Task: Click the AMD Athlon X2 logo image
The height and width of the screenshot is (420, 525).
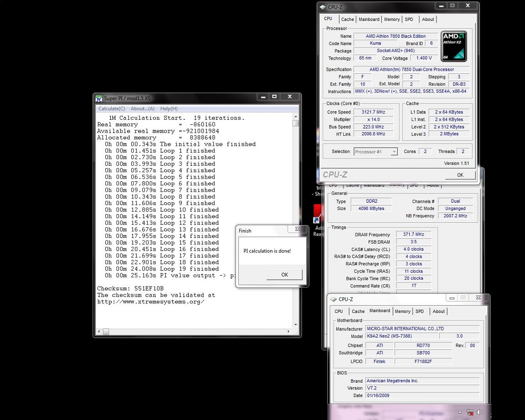Action: [454, 46]
